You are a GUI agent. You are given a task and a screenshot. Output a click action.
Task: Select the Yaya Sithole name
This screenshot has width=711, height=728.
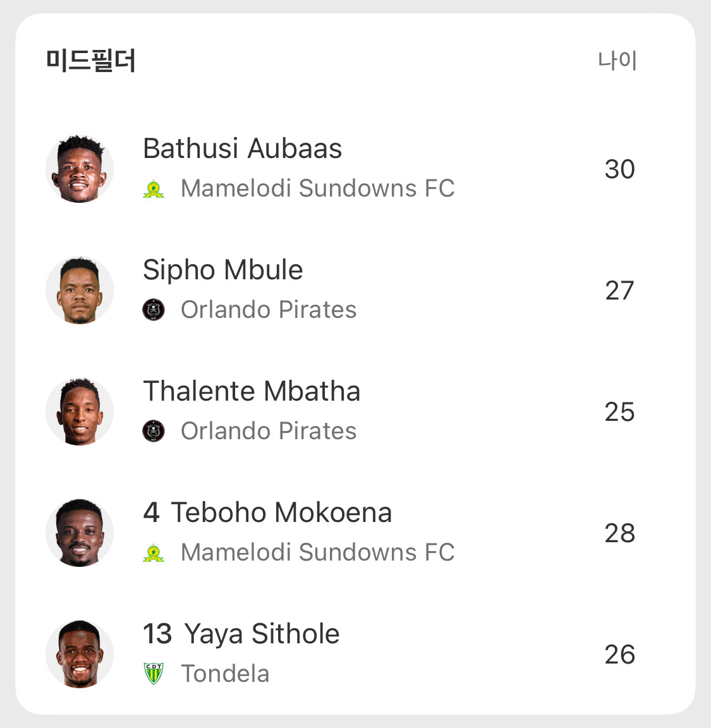coord(262,634)
